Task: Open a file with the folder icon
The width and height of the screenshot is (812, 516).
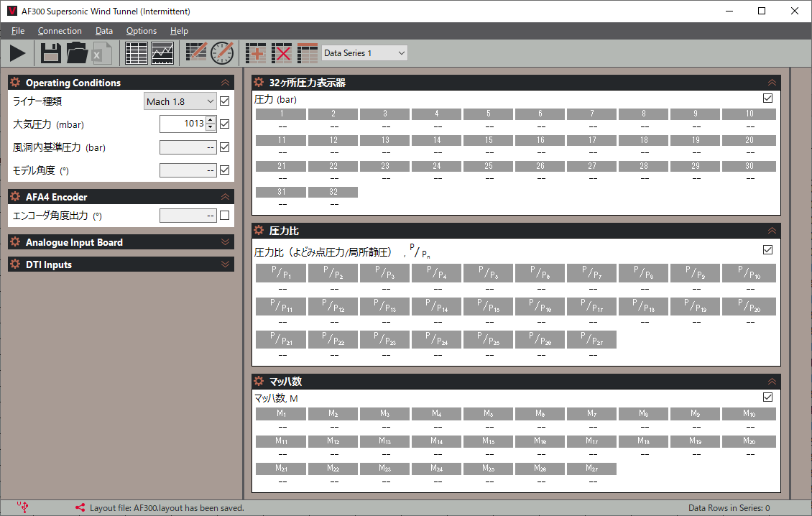Action: (77, 53)
